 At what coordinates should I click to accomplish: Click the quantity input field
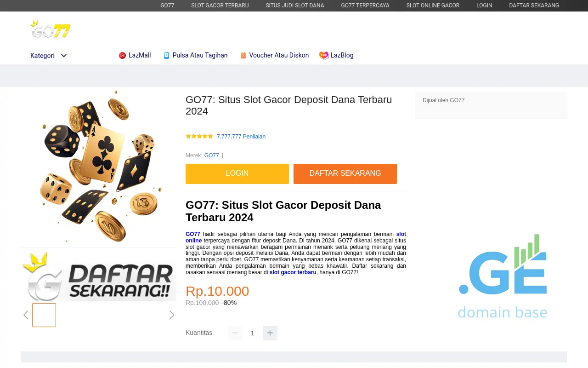[253, 333]
